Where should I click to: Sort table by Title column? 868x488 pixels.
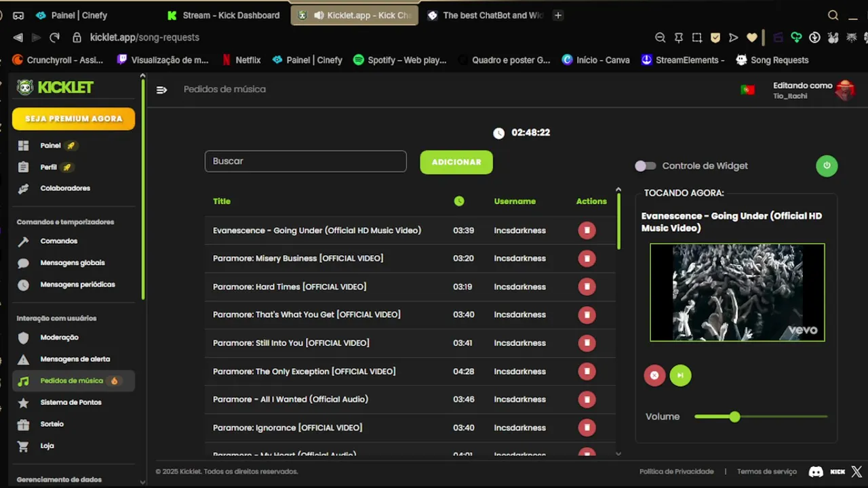click(x=222, y=201)
